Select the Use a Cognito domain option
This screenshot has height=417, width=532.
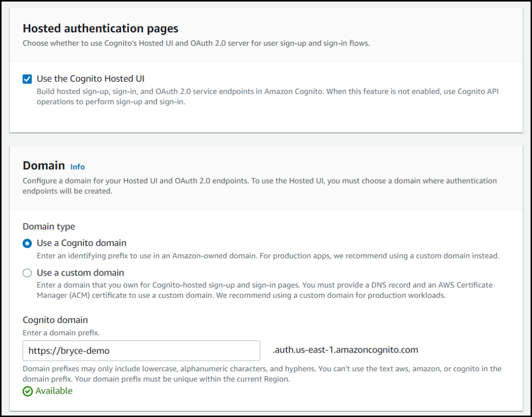tap(27, 243)
